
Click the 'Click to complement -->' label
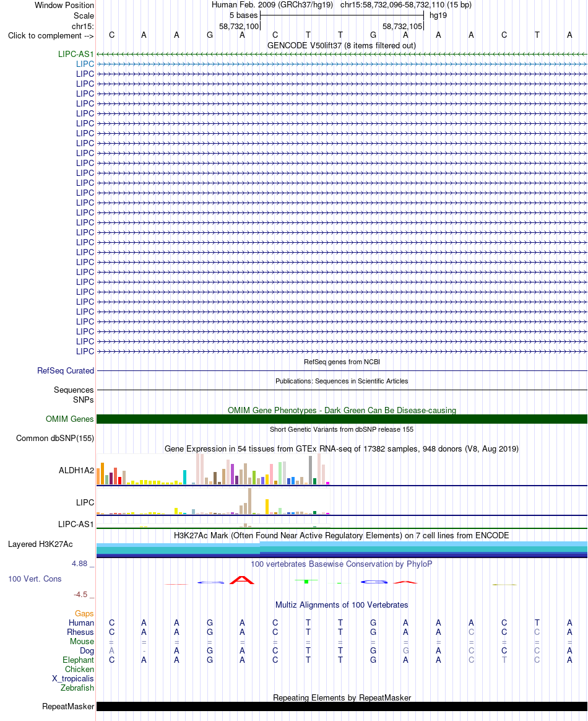[x=51, y=36]
